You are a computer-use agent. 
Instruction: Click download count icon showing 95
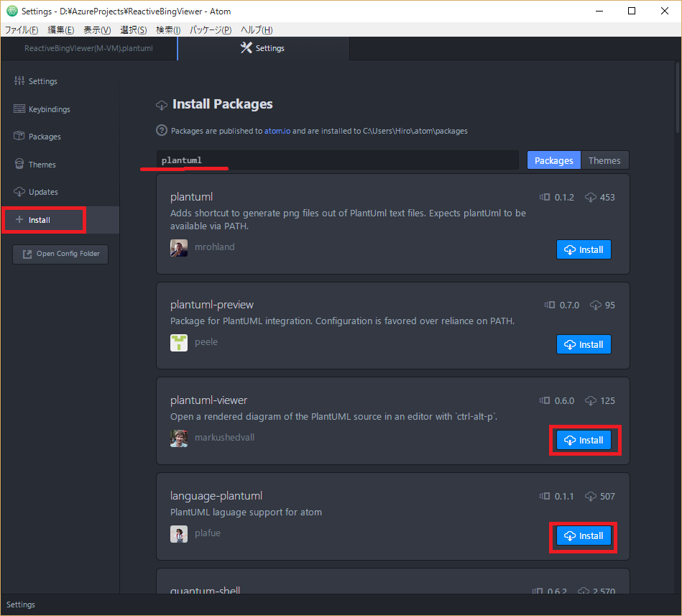[596, 305]
